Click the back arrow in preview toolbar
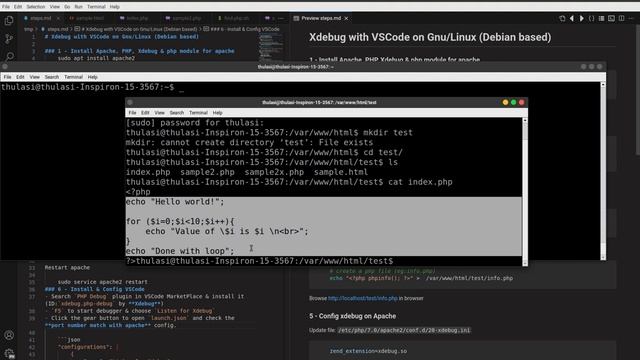The width and height of the screenshot is (640, 360). [x=572, y=18]
